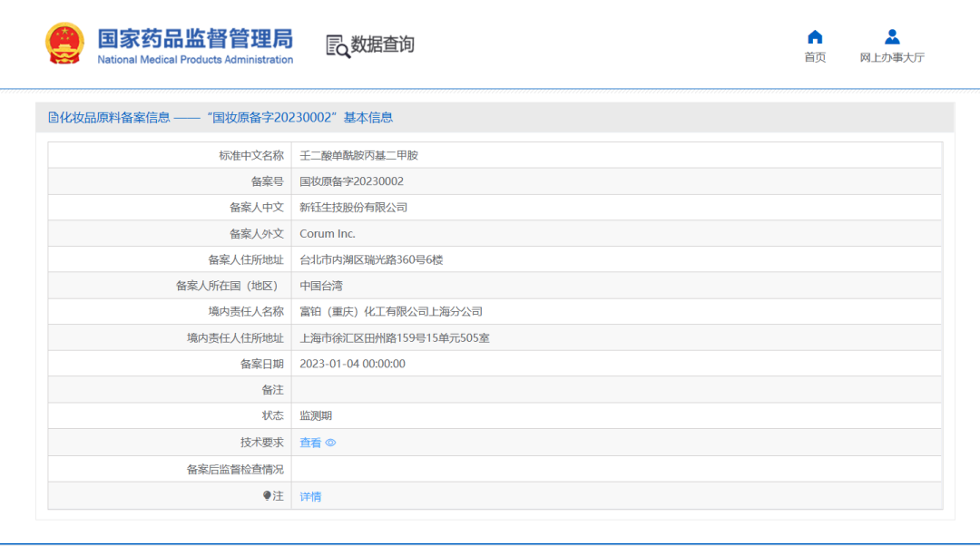Screen dimensions: 980x546
Task: Click the 化妆品原料备案信息 section header text
Action: [x=114, y=117]
